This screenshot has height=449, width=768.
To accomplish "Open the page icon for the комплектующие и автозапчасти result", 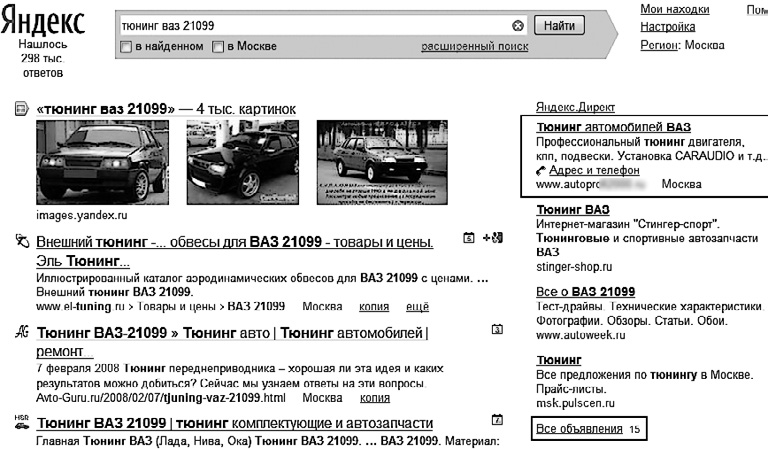I will click(x=497, y=420).
